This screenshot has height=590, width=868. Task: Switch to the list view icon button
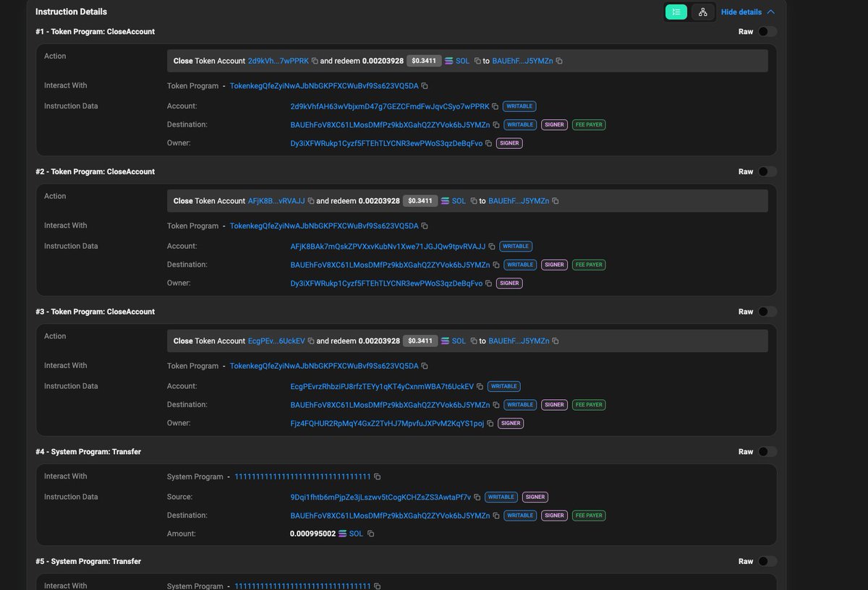[x=676, y=12]
